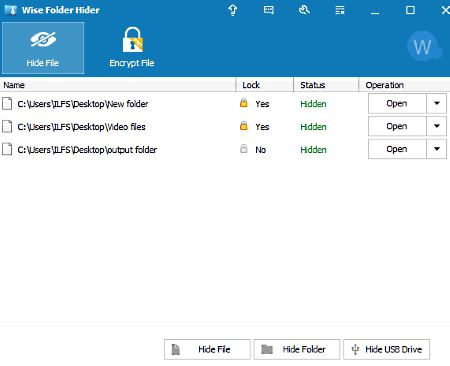
Task: Open the menu list icon in title bar
Action: coord(340,10)
